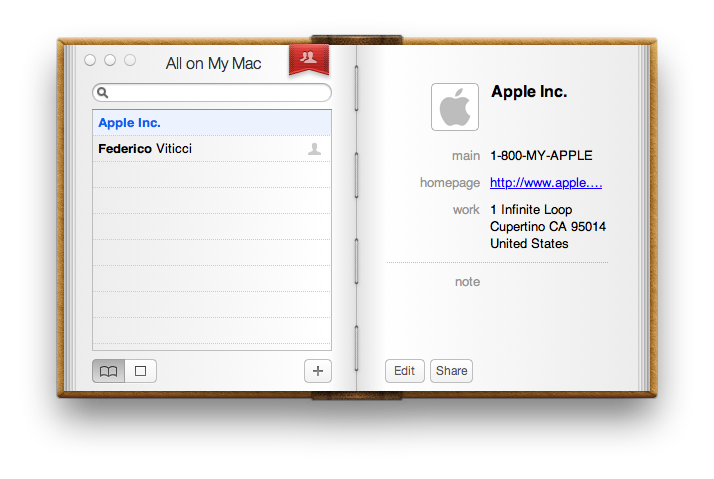Click the homepage field label
Screen dimensions: 714x479
point(450,183)
